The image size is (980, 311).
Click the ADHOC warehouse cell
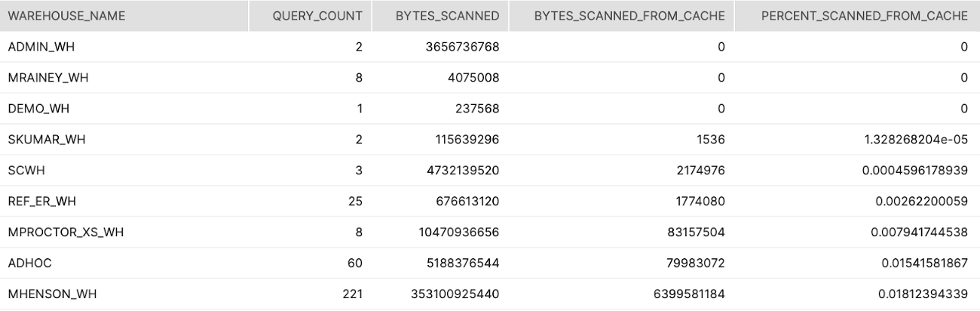(29, 263)
